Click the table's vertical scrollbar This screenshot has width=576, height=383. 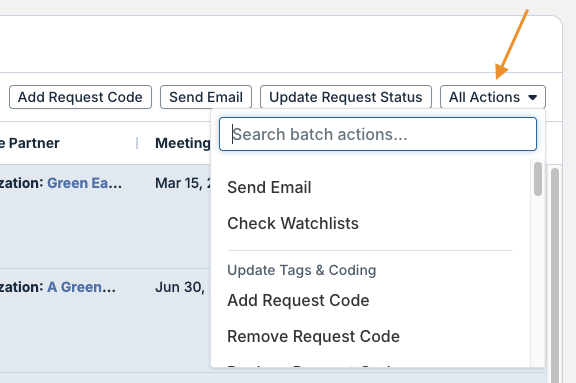555,275
